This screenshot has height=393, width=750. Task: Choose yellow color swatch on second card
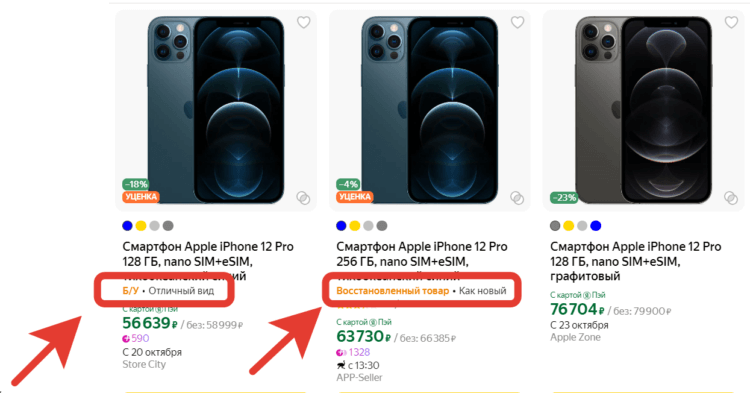point(354,226)
